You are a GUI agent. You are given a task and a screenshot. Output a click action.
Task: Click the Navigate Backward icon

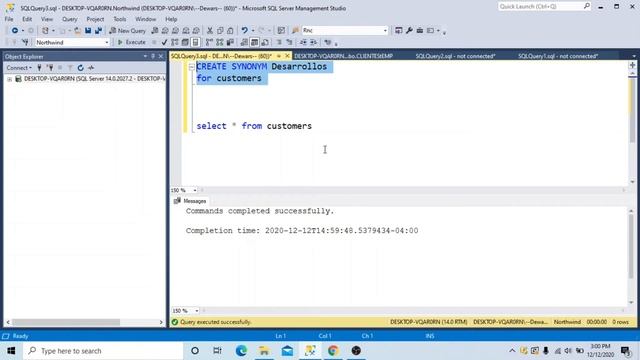pos(15,31)
